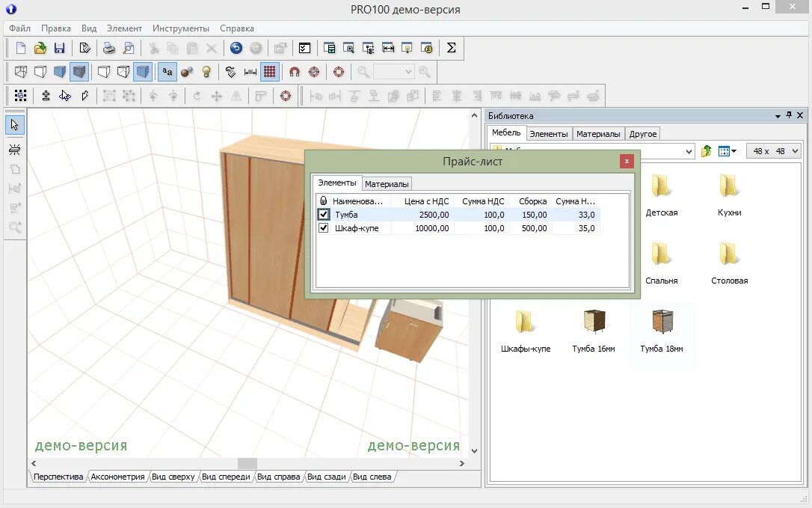812x508 pixels.
Task: Open the Кухни folder in the library
Action: [729, 195]
